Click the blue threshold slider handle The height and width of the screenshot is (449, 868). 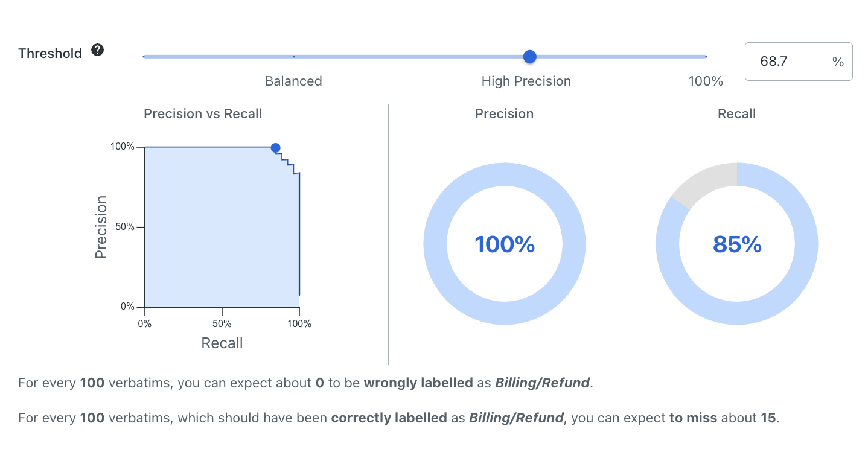529,57
